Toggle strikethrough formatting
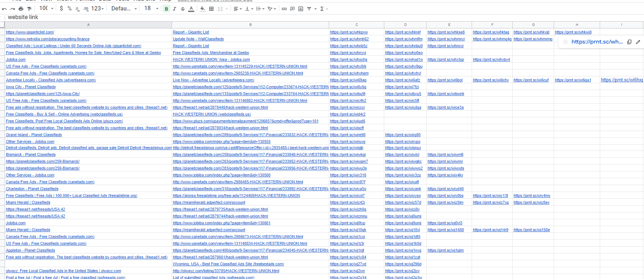The width and height of the screenshot is (644, 279). [183, 9]
